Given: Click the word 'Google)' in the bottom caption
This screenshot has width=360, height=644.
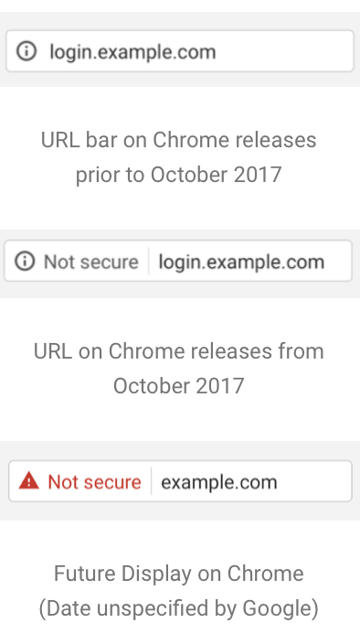Looking at the screenshot, I should pos(281,608).
